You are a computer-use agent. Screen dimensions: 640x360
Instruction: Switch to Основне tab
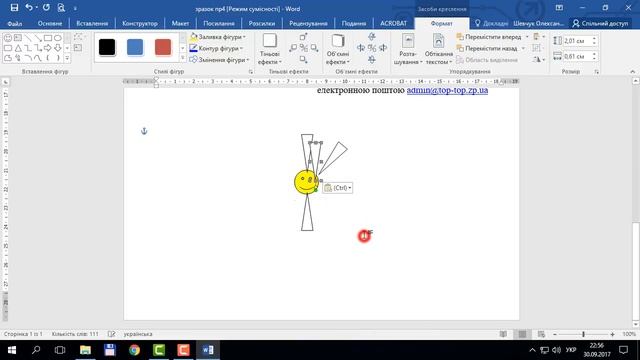(50, 23)
